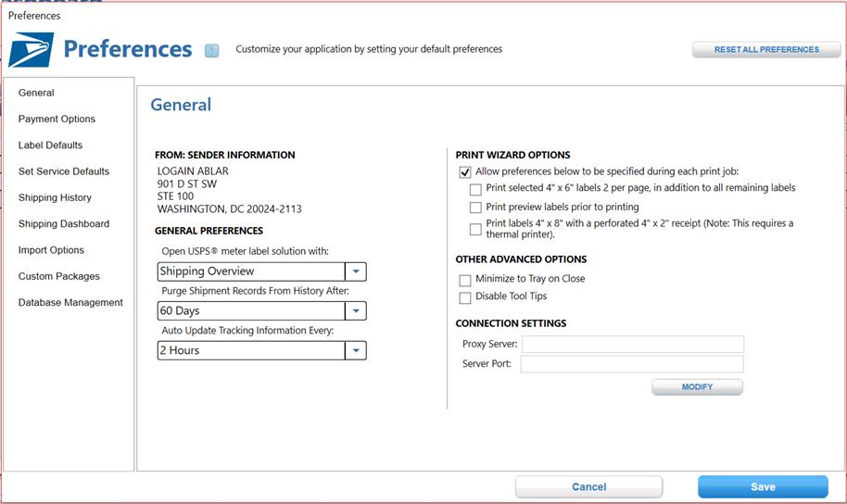Select Label Defaults from sidebar

[50, 145]
